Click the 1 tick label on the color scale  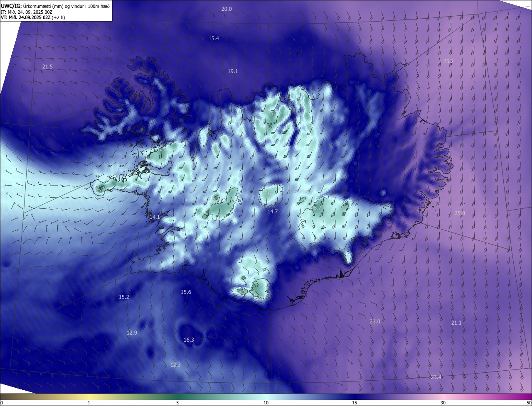click(89, 403)
